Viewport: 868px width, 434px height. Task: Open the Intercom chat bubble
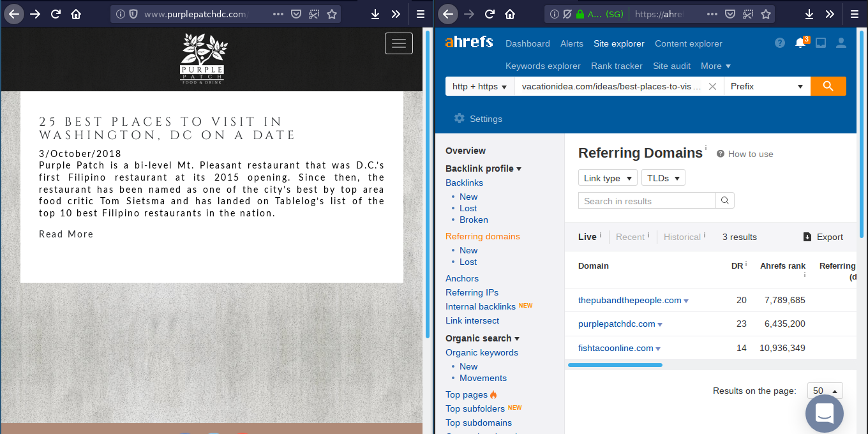point(825,413)
